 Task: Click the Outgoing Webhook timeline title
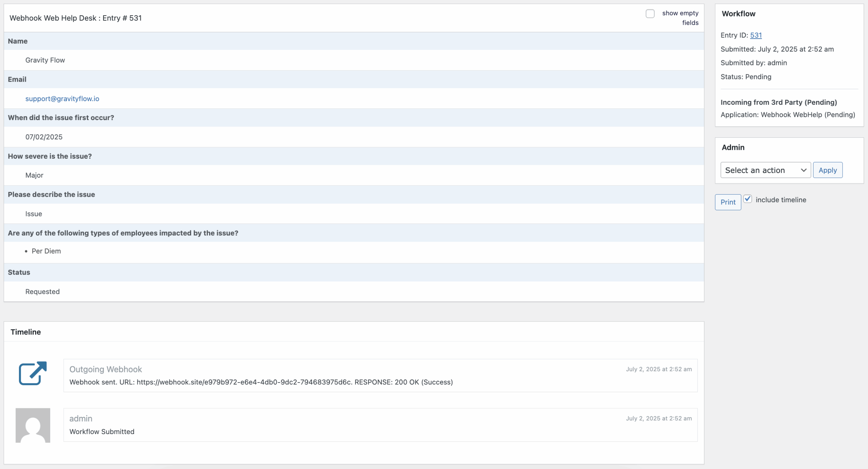point(105,369)
